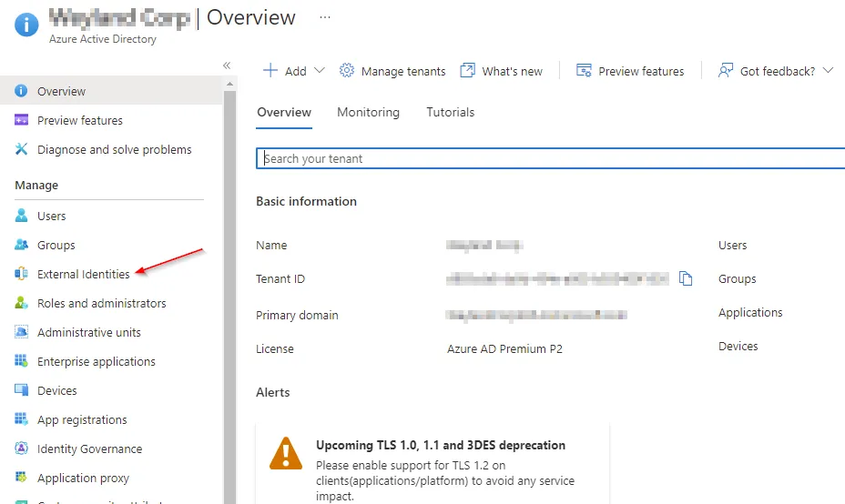Click the External Identities icon
The height and width of the screenshot is (504, 845).
coord(21,274)
